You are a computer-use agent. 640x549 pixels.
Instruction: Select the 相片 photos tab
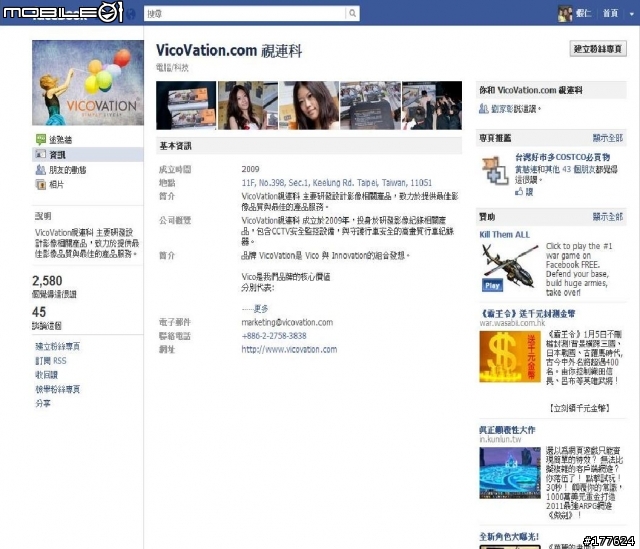[x=56, y=184]
